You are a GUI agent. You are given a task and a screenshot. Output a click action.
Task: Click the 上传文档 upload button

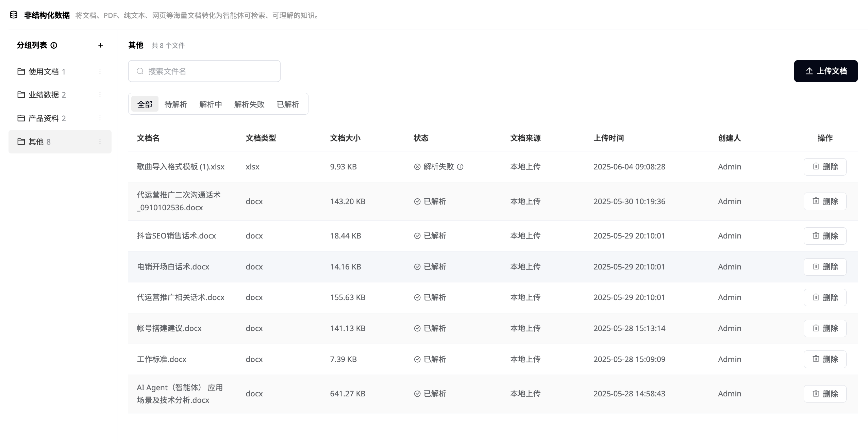(825, 71)
